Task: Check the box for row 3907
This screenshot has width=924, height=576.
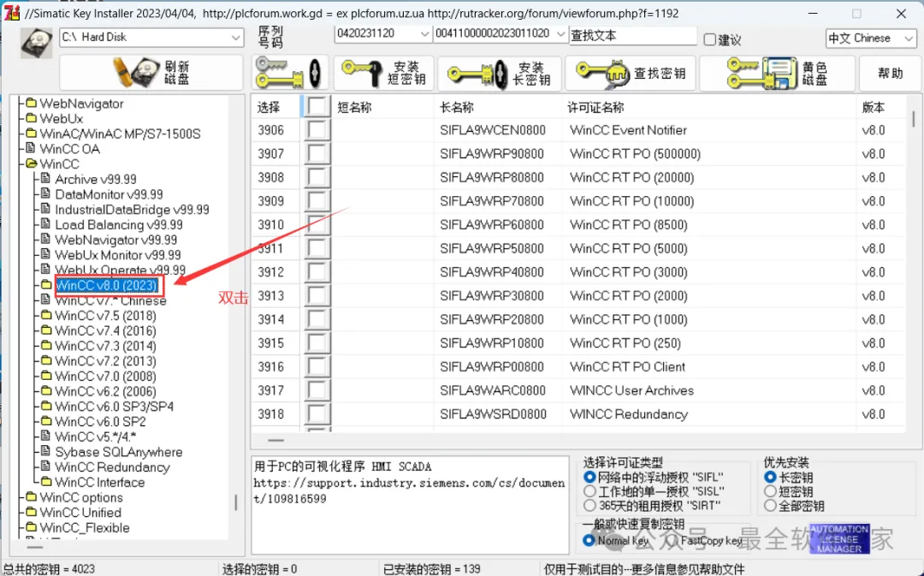Action: (x=317, y=154)
